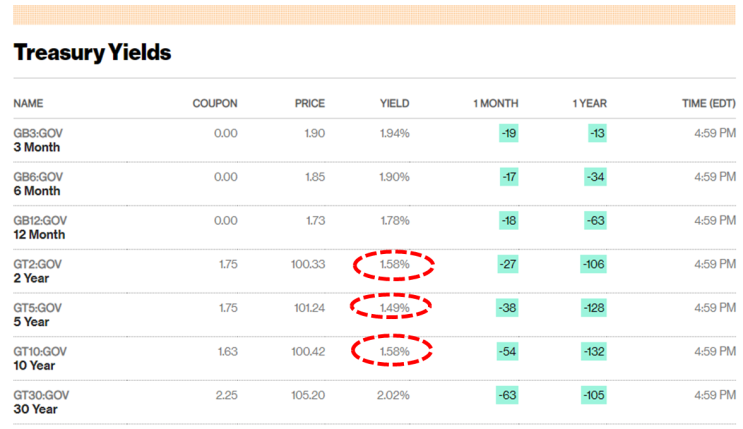Viewport: 743px width, 429px height.
Task: Open the GT30:GOV ticker link
Action: (x=41, y=395)
